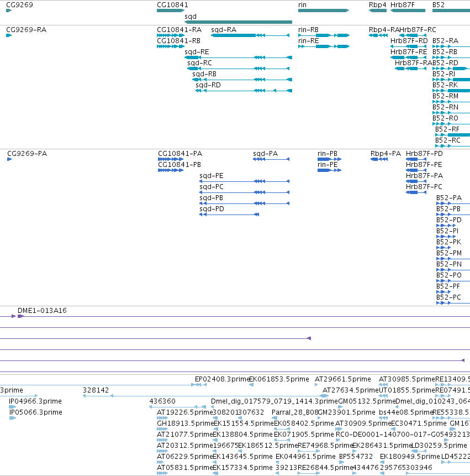Select EST AT30909.5prime

339,429
